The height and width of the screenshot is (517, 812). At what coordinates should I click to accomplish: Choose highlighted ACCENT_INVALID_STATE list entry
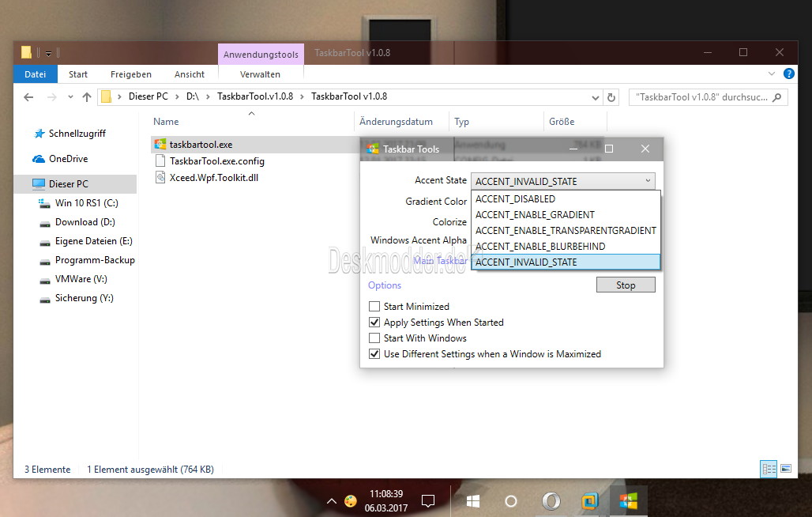tap(566, 262)
